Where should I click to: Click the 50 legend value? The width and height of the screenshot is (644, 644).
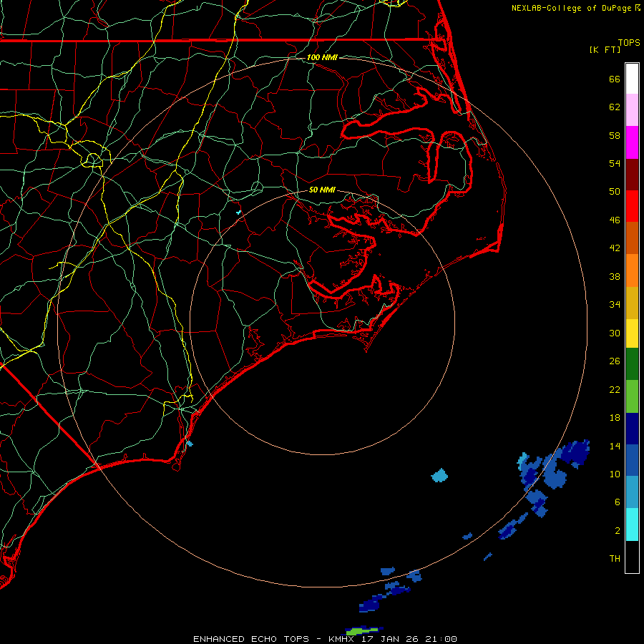point(615,192)
